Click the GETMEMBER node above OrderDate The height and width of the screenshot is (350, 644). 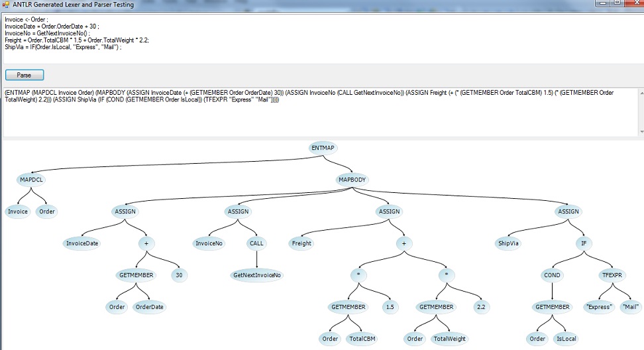pyautogui.click(x=136, y=275)
